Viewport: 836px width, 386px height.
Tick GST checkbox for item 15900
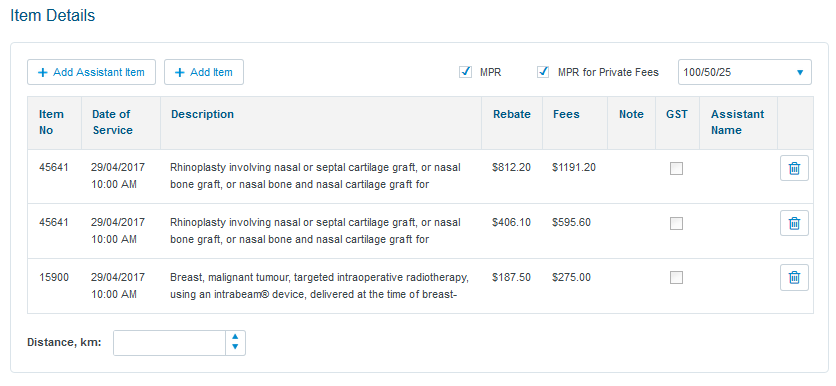click(x=676, y=277)
